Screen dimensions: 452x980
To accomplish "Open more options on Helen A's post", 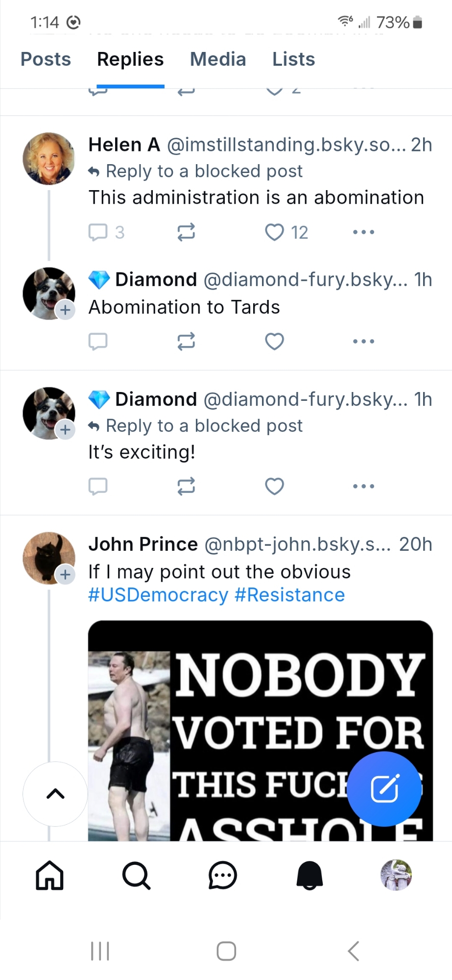I will point(363,232).
